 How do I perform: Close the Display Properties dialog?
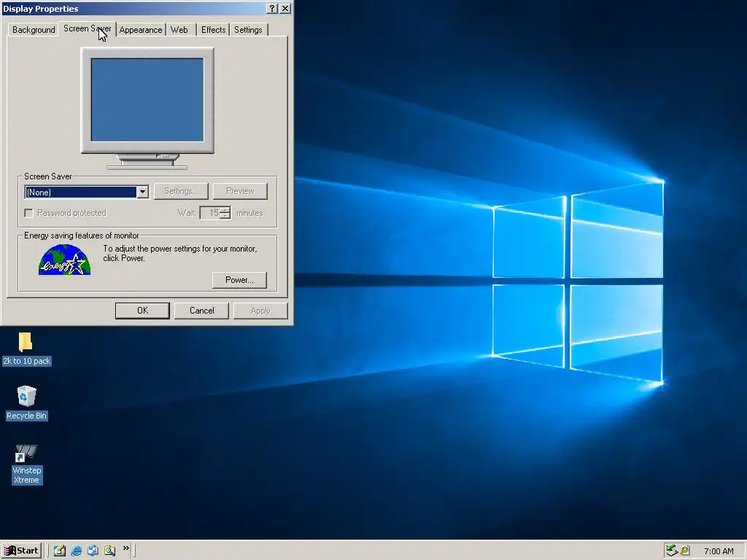285,9
